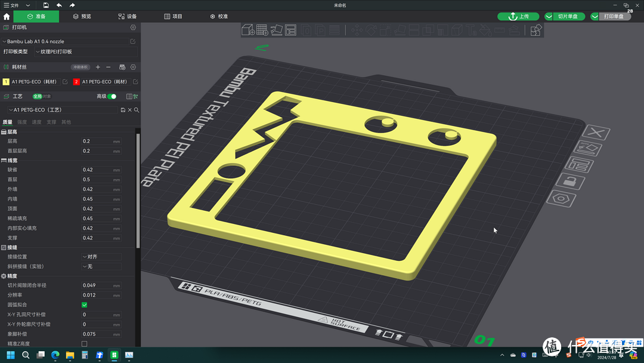Click the AMS filament sync icon
The height and width of the screenshot is (363, 644).
[x=122, y=67]
